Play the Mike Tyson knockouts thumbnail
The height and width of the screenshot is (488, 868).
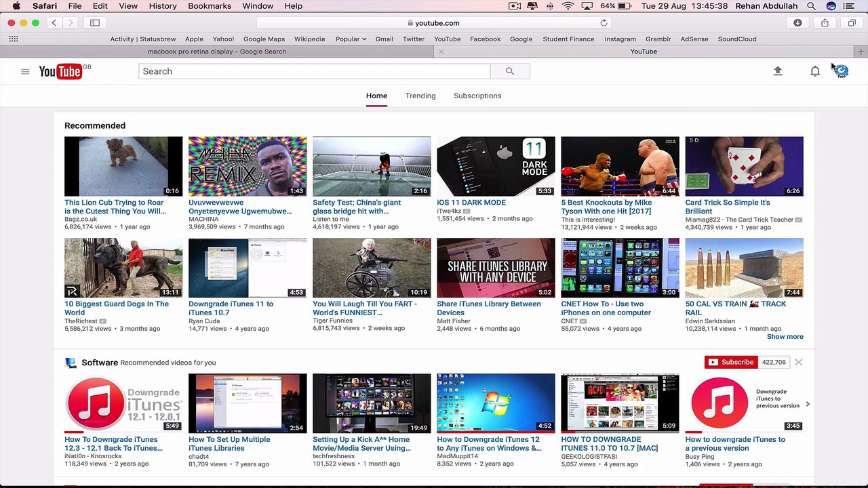point(620,166)
